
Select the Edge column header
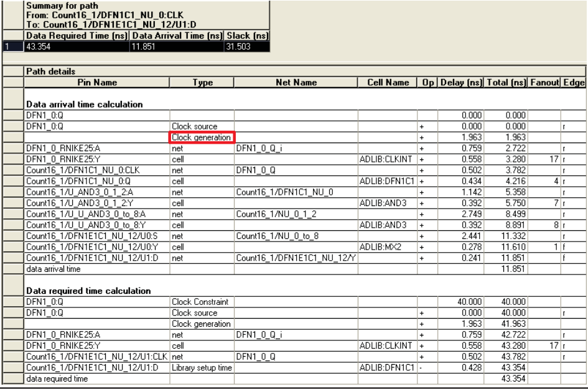574,82
